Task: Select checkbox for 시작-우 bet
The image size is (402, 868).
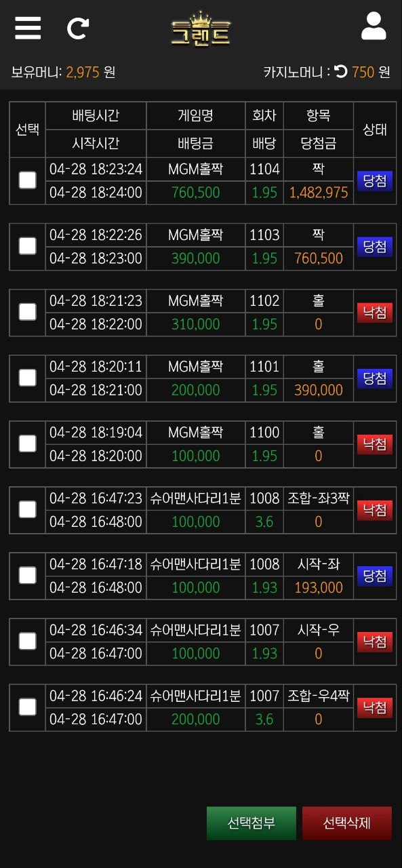Action: pyautogui.click(x=27, y=641)
